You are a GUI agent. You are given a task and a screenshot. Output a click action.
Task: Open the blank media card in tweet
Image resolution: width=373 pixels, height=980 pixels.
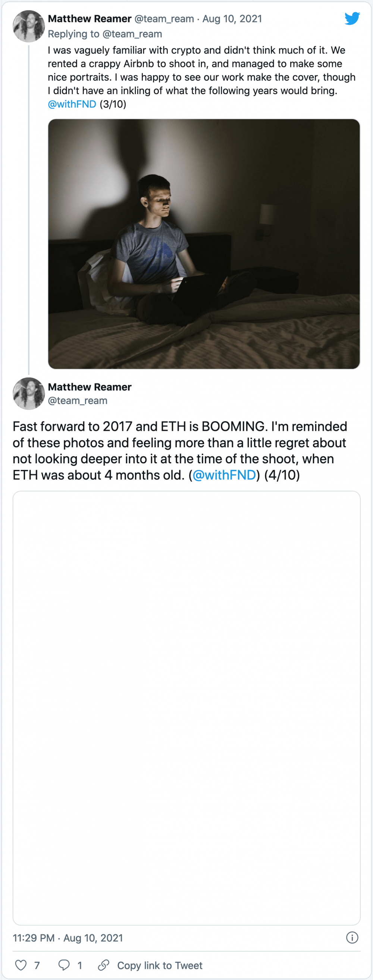186,708
